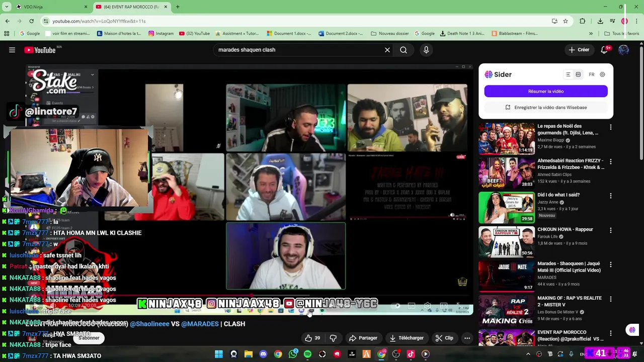Viewport: 644px width, 362px height.
Task: Seek on the red video progress bar
Action: point(249,296)
